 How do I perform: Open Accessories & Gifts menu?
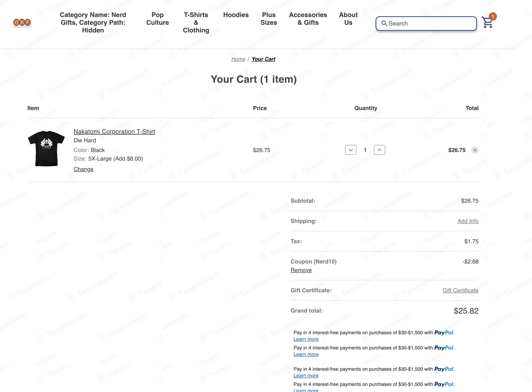308,18
